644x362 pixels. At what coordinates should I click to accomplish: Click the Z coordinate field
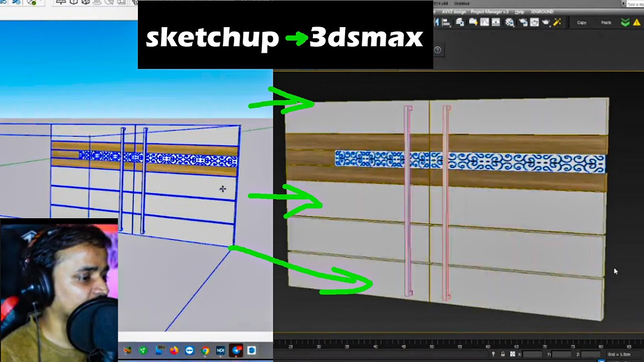pos(591,354)
